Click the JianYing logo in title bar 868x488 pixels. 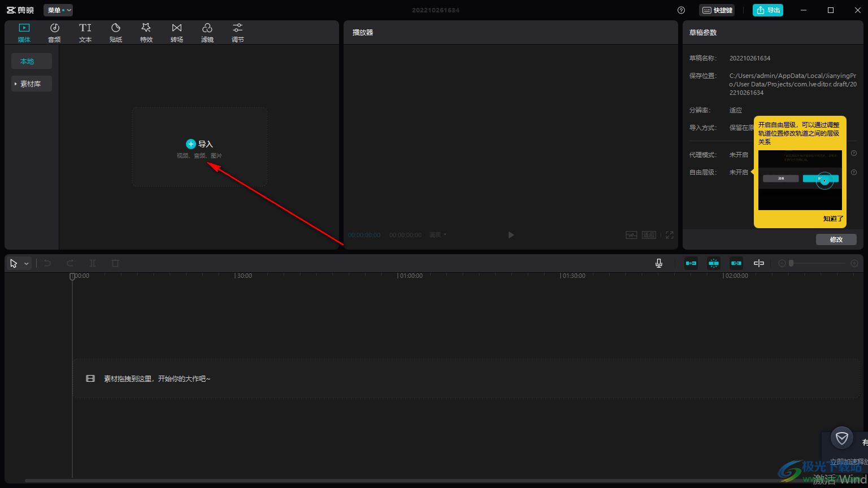point(20,10)
